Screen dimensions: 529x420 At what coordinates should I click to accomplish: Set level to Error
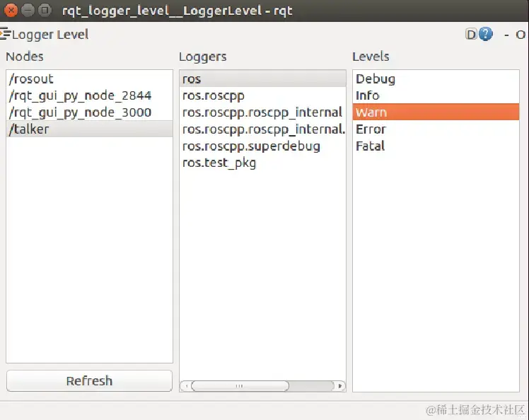click(436, 129)
